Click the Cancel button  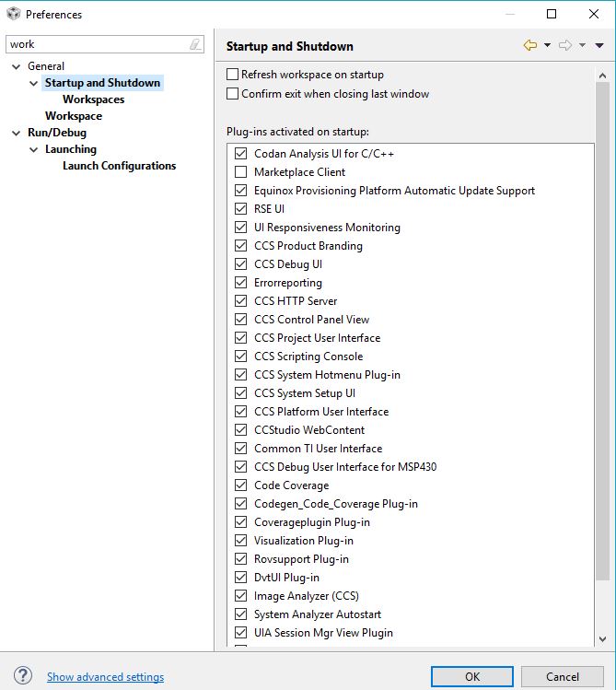point(563,676)
